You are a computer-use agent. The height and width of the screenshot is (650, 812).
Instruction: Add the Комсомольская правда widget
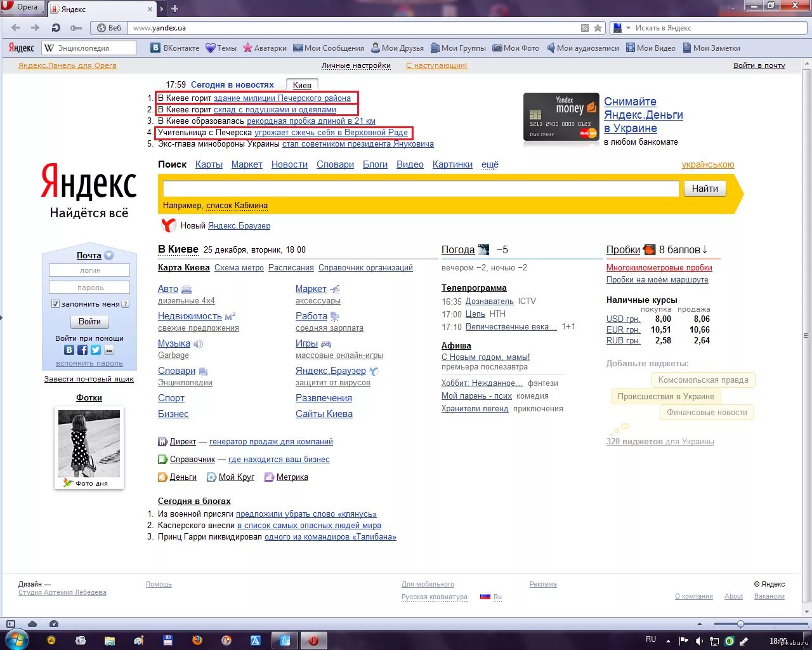[704, 380]
